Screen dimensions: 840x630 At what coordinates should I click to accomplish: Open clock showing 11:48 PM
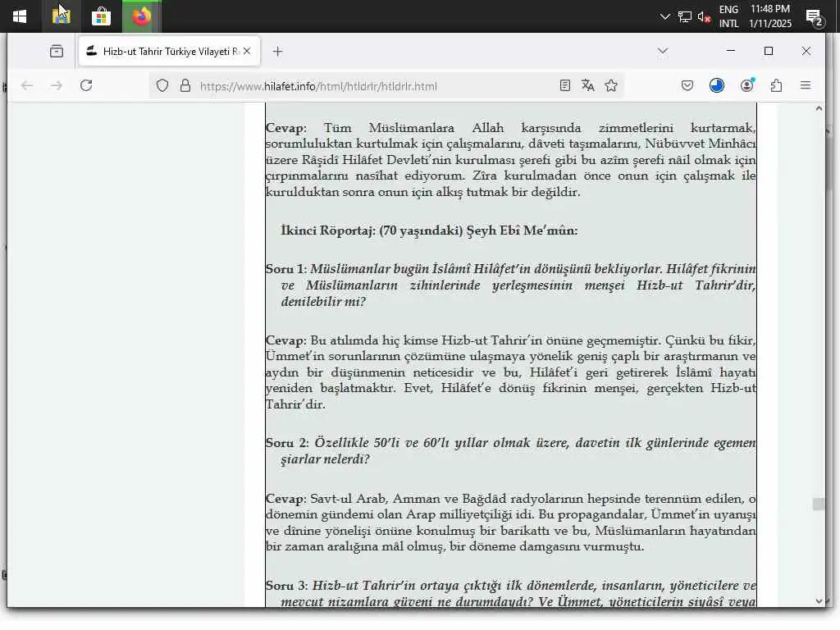[x=769, y=16]
